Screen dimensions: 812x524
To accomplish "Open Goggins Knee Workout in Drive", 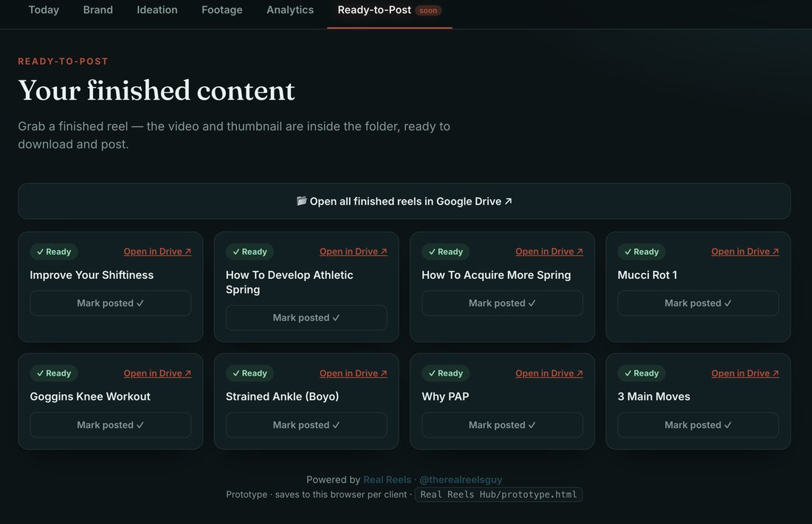I will (x=157, y=373).
